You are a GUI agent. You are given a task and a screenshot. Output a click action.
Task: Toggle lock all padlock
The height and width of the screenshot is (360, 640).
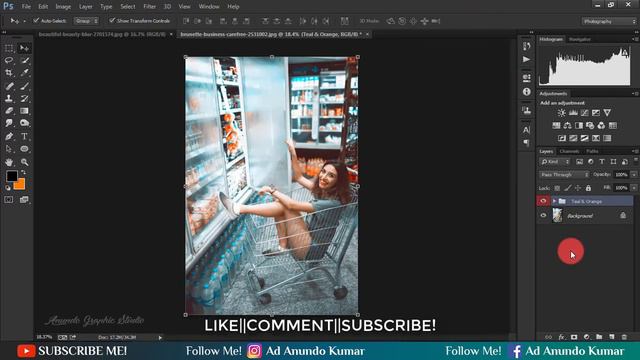(588, 188)
